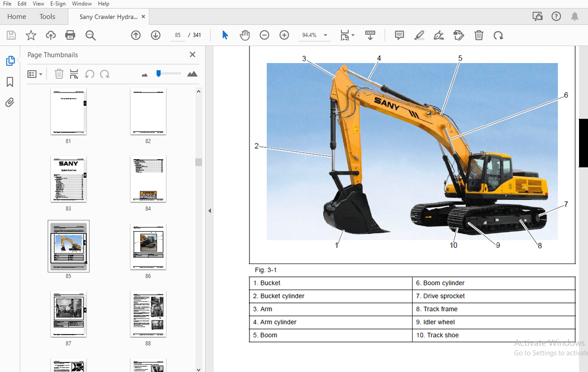Open the 94.4% zoom level dropdown
Image resolution: width=588 pixels, height=372 pixels.
tap(315, 35)
